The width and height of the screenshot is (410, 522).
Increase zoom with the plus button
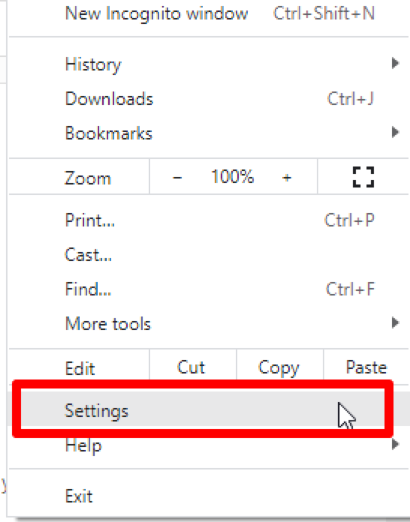(287, 177)
